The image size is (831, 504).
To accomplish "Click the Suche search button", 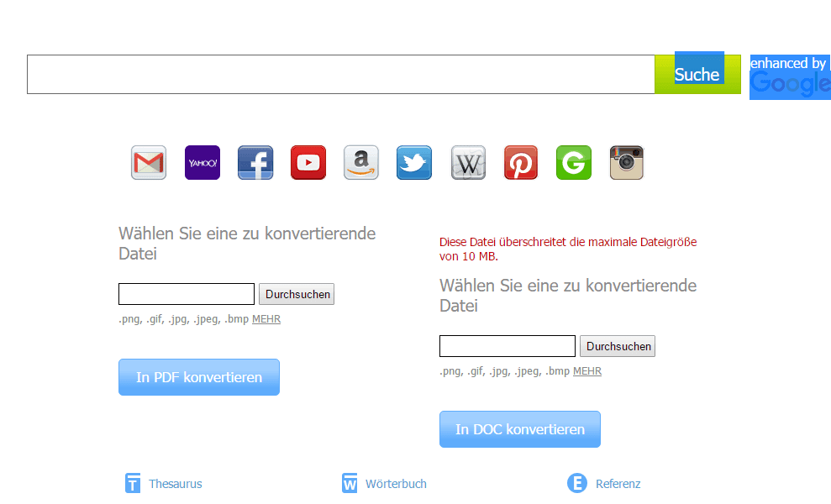I will pos(697,74).
